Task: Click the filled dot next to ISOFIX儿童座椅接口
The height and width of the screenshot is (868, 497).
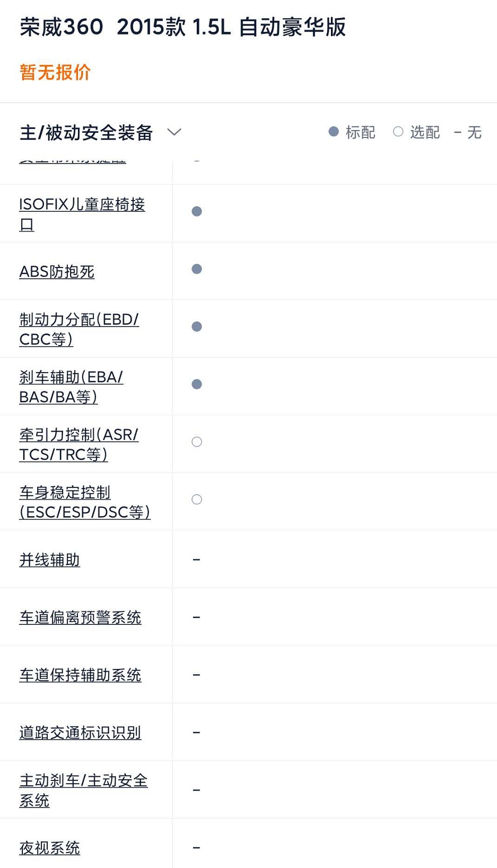Action: (197, 211)
